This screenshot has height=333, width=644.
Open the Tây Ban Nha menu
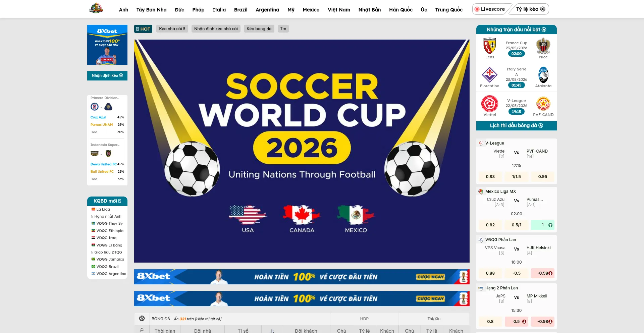point(151,10)
